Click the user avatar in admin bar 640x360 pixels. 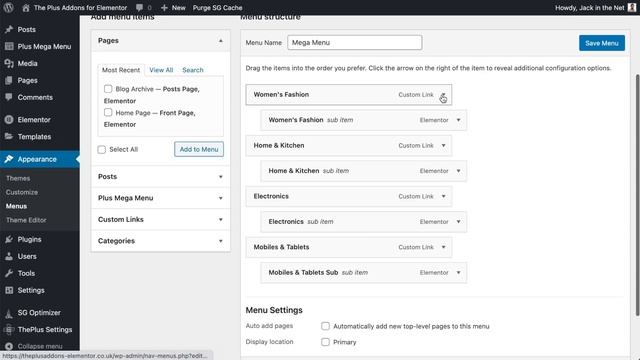click(x=632, y=7)
